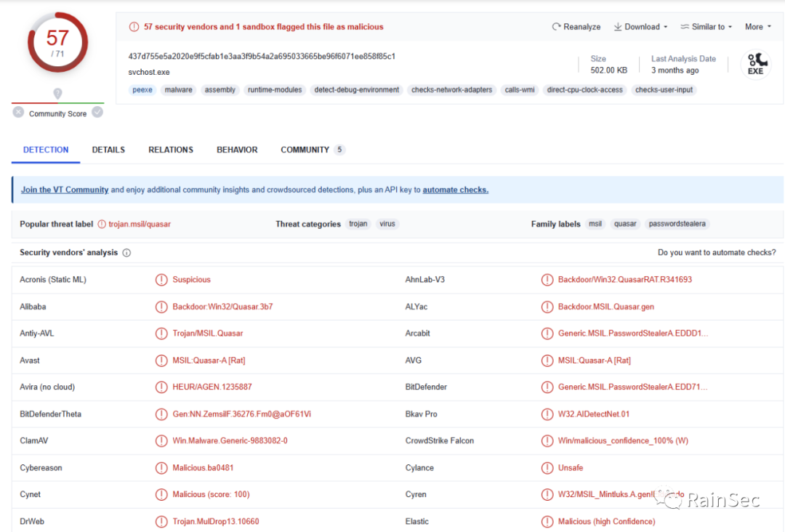Click the 57/71 detection score gauge
The height and width of the screenshot is (532, 785).
coord(57,43)
